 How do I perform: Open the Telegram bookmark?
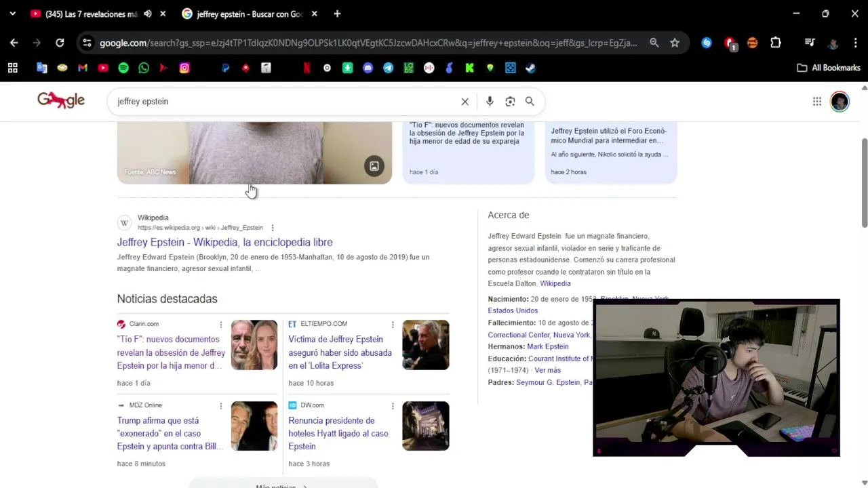tap(388, 68)
